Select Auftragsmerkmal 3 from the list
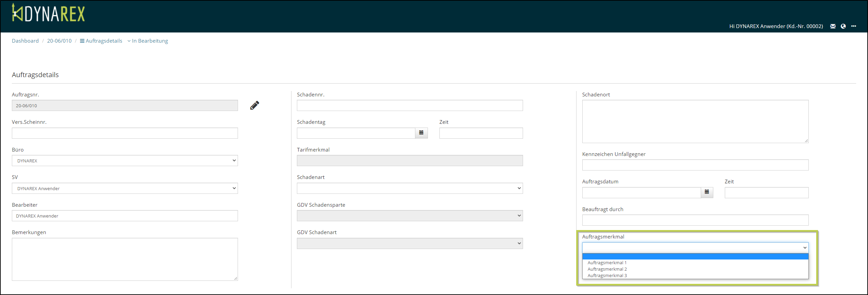 [x=607, y=276]
